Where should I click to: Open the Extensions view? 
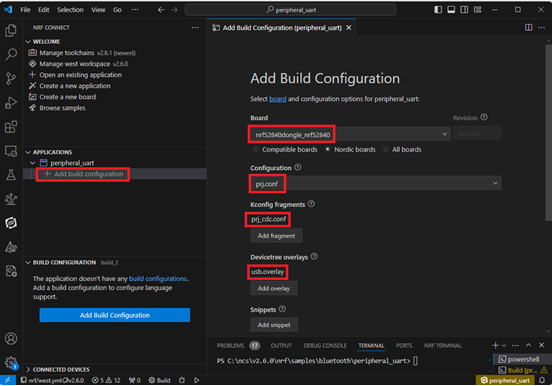[x=11, y=126]
